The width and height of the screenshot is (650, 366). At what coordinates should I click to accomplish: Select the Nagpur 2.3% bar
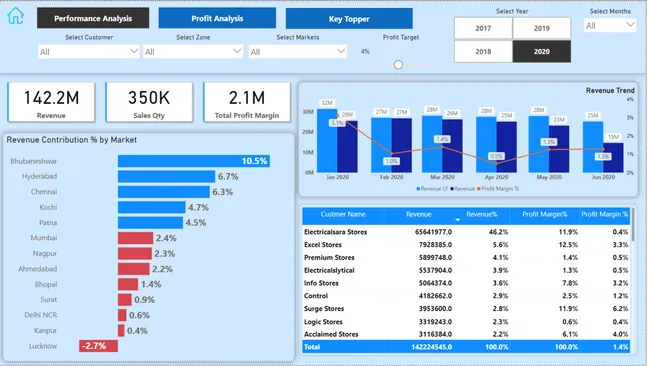point(134,253)
